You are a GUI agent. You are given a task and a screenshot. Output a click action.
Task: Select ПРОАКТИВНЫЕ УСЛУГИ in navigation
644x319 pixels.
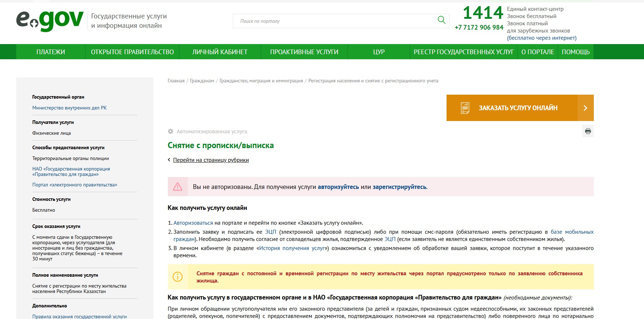click(304, 52)
